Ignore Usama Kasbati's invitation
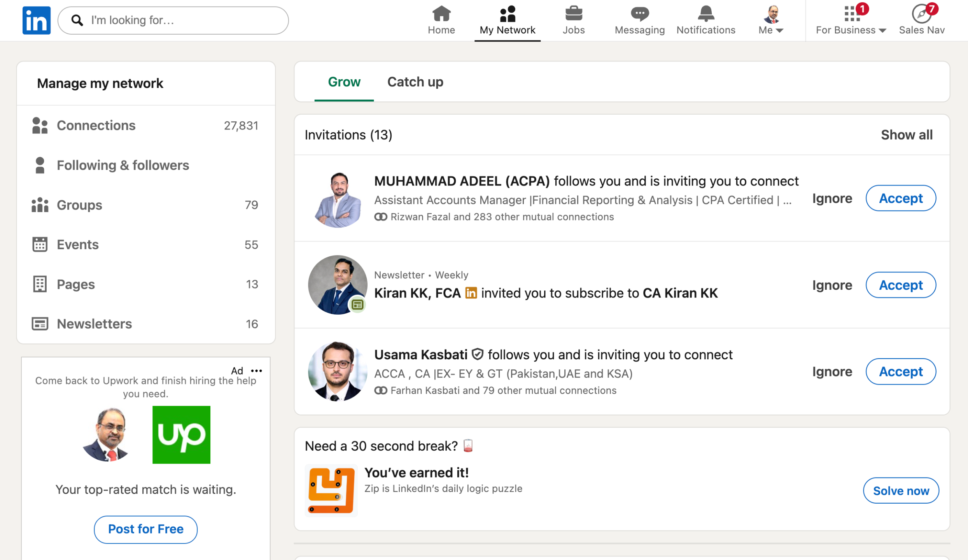 [x=831, y=372]
